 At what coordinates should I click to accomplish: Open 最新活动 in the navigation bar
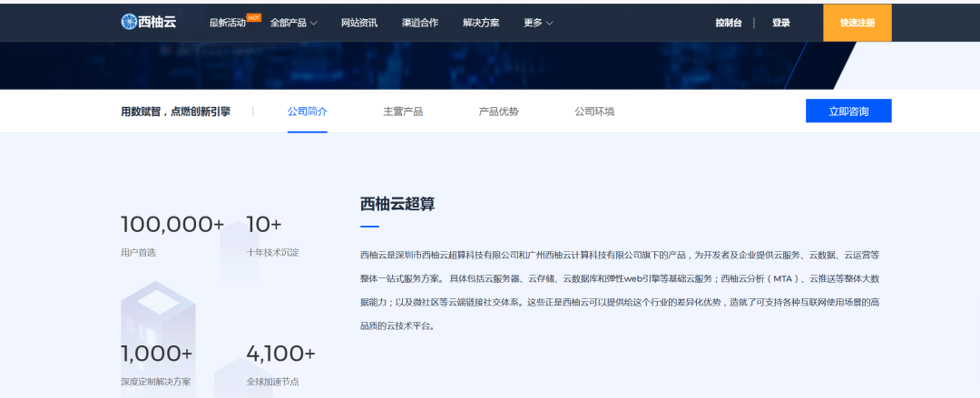click(x=228, y=23)
